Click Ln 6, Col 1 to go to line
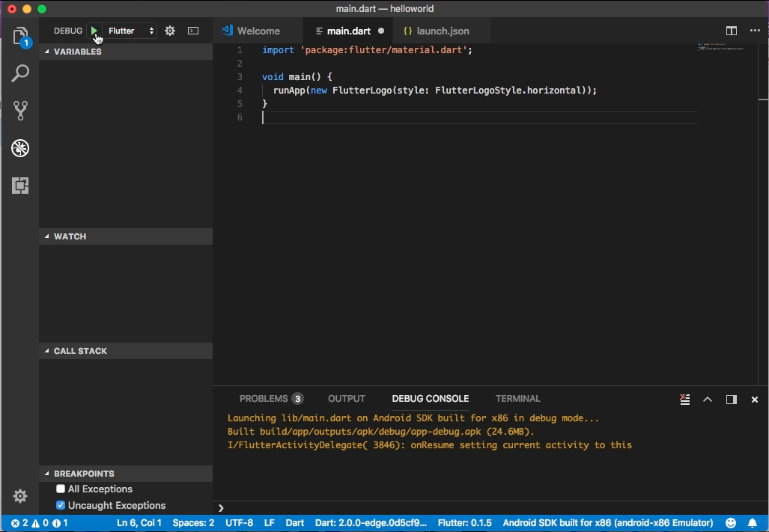The image size is (769, 532). click(139, 523)
